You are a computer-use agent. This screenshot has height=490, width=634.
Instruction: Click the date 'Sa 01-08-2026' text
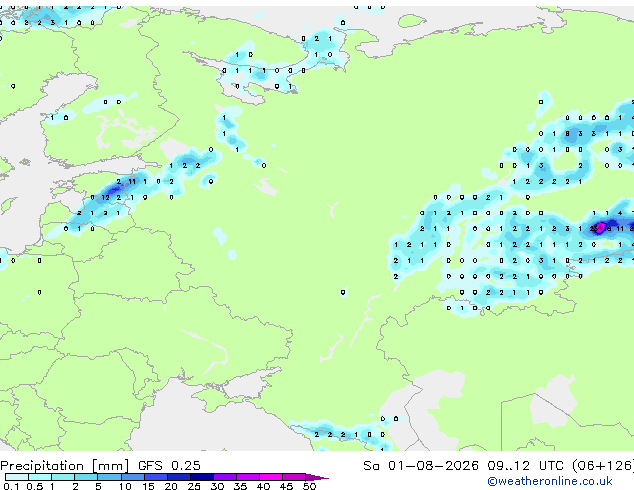pos(421,466)
